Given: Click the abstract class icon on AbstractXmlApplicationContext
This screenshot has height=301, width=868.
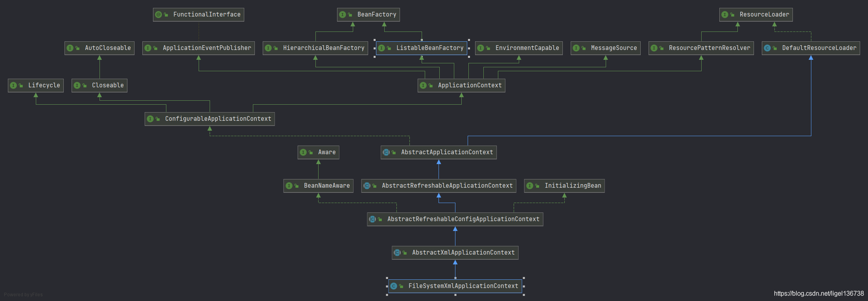Looking at the screenshot, I should point(397,253).
